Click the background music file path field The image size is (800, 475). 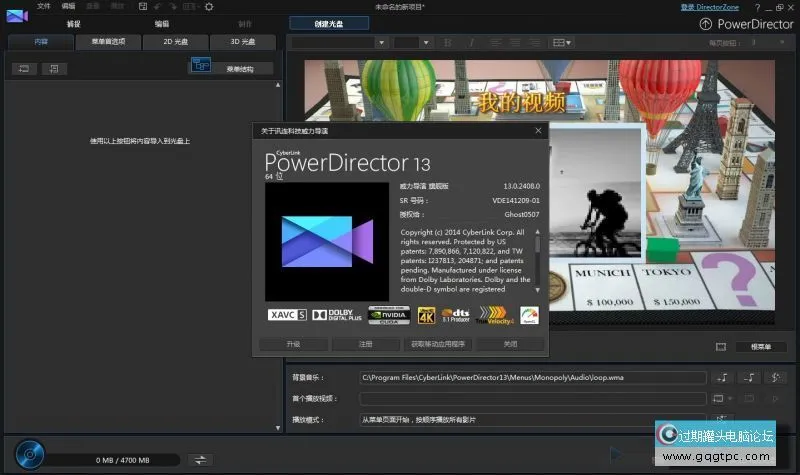pyautogui.click(x=533, y=377)
